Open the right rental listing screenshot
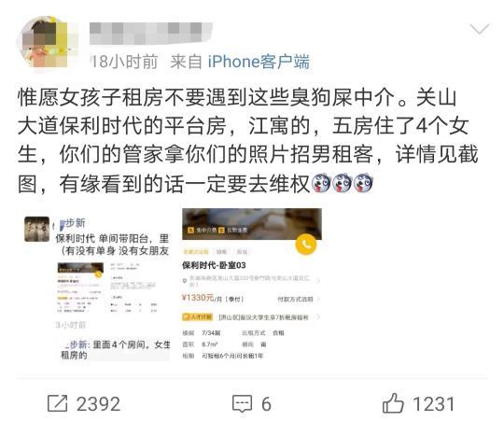 click(252, 285)
